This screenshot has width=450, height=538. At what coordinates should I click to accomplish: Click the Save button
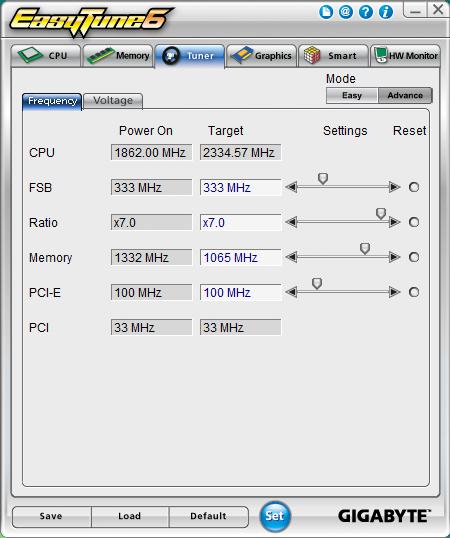[x=51, y=516]
